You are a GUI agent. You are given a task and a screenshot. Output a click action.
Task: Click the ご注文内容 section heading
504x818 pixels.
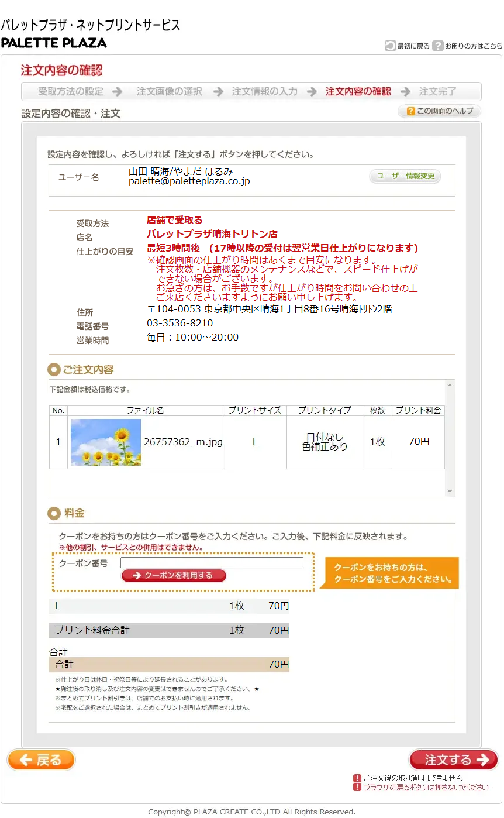88,370
